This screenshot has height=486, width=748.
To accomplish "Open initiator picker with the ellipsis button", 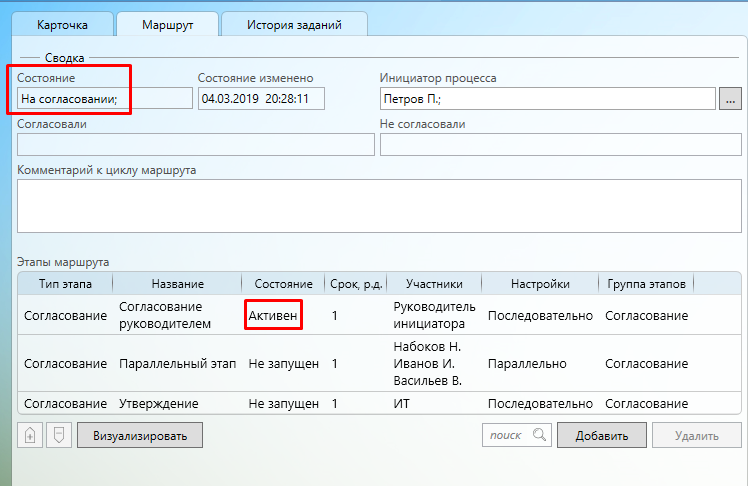I will 730,98.
